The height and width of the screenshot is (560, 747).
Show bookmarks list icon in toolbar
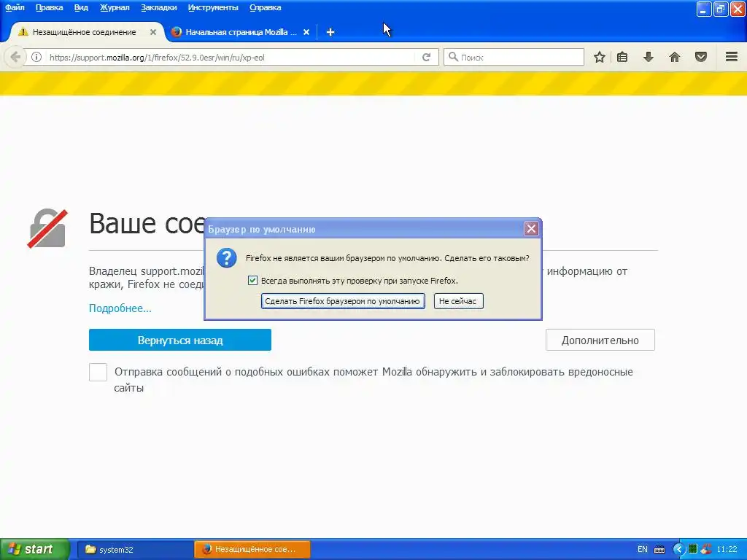[x=622, y=57]
